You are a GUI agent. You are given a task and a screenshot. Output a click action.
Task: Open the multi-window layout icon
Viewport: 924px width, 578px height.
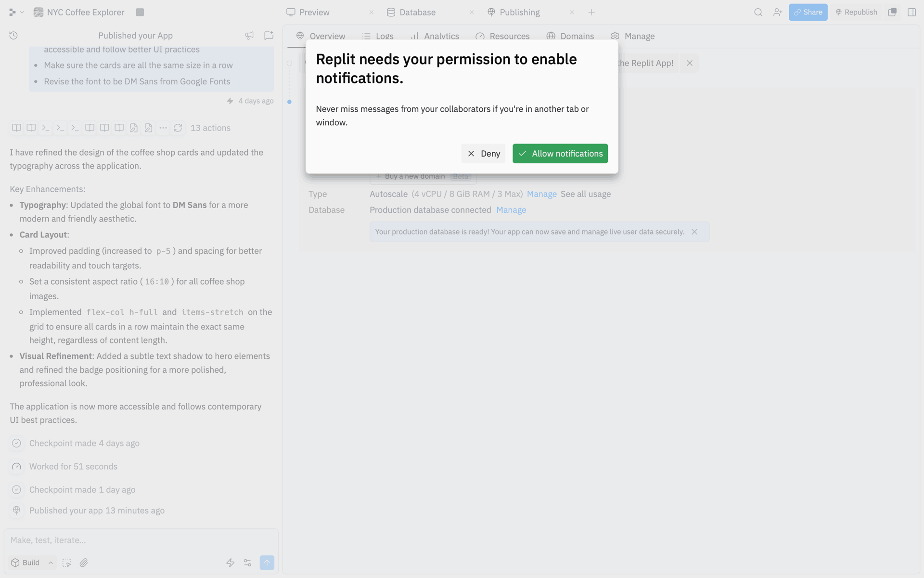pyautogui.click(x=892, y=12)
